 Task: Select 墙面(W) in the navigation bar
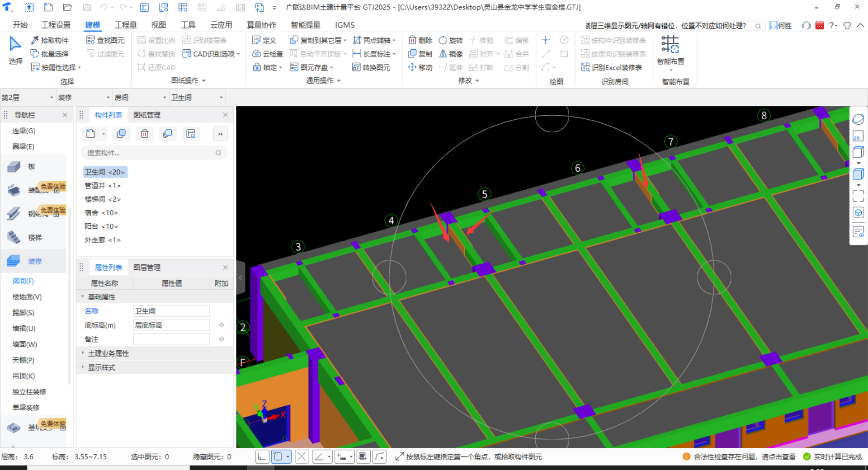pyautogui.click(x=25, y=344)
